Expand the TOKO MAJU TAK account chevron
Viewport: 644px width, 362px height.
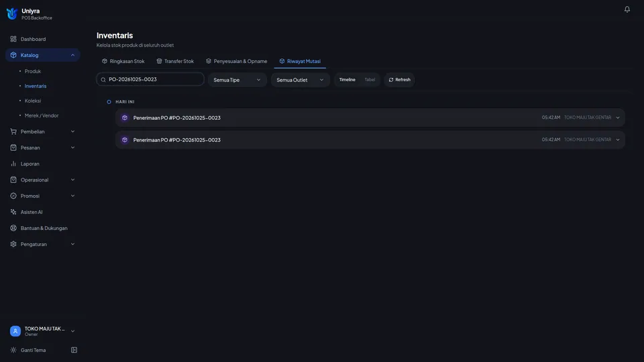pyautogui.click(x=72, y=330)
